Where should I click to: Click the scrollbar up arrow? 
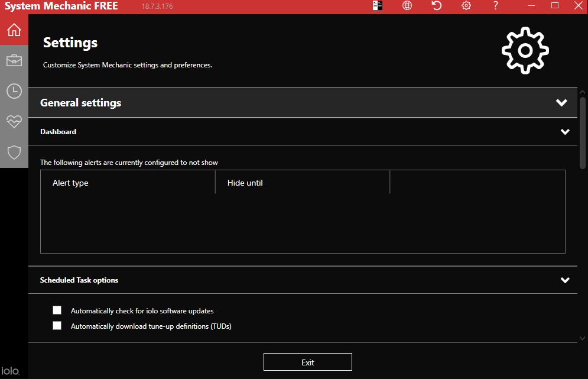(x=582, y=92)
